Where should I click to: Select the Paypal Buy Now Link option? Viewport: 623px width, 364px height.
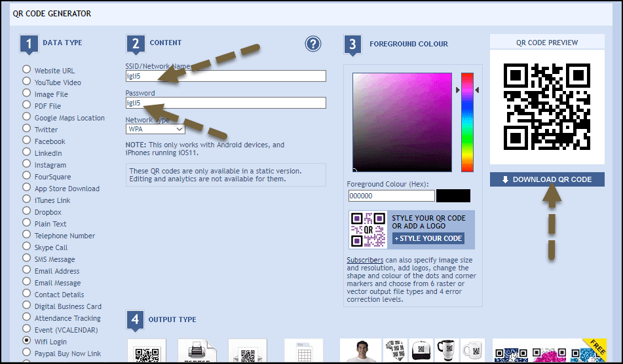(x=26, y=353)
